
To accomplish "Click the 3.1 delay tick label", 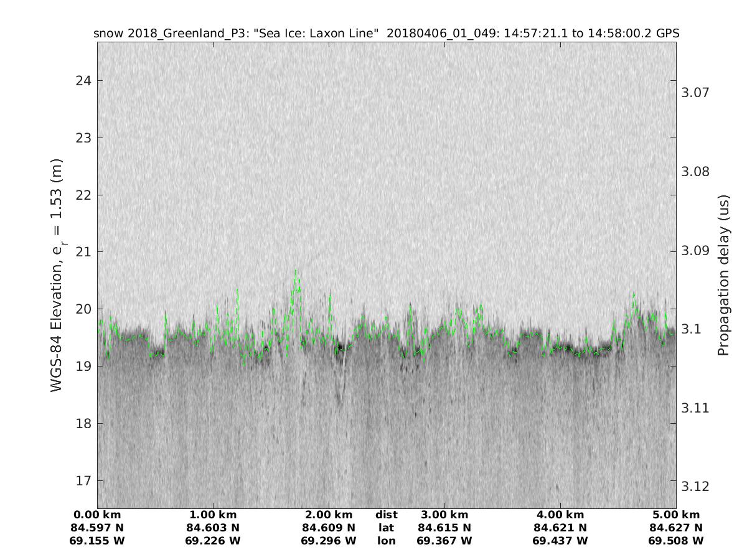I will [x=691, y=329].
